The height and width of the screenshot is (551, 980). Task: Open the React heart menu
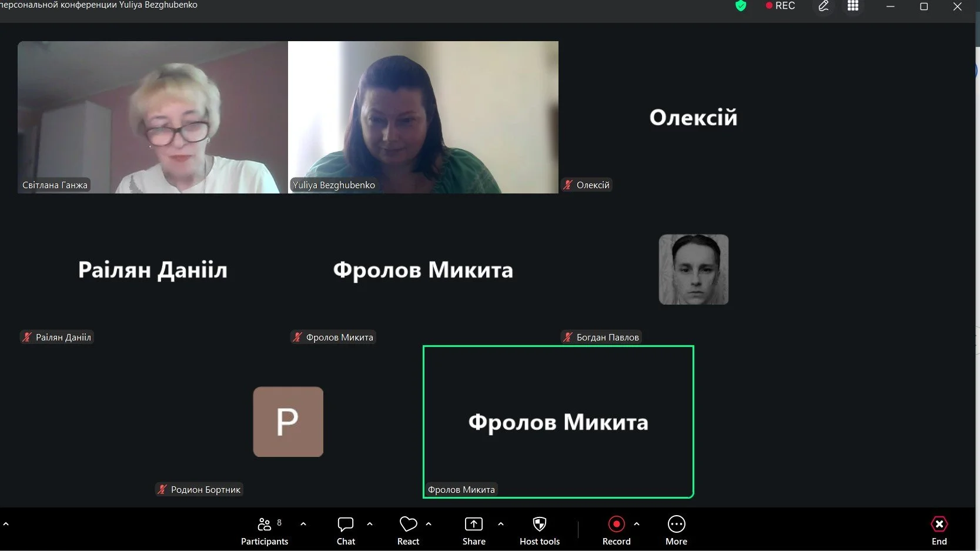(x=408, y=531)
